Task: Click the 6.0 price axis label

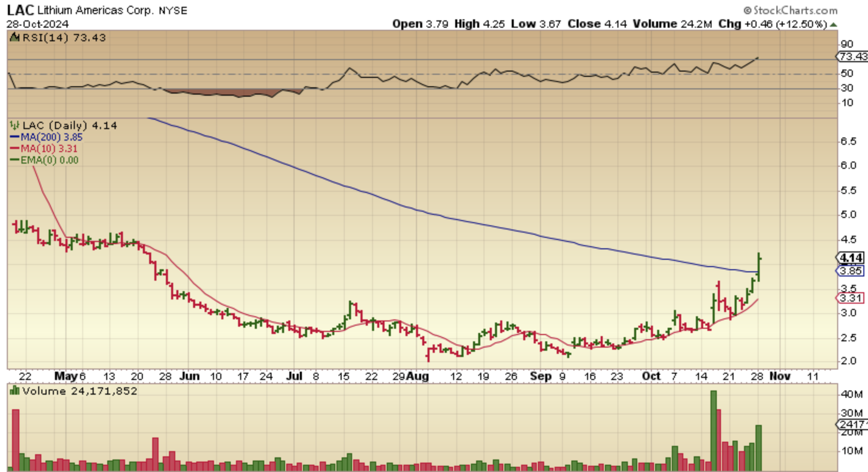Action: coord(848,165)
